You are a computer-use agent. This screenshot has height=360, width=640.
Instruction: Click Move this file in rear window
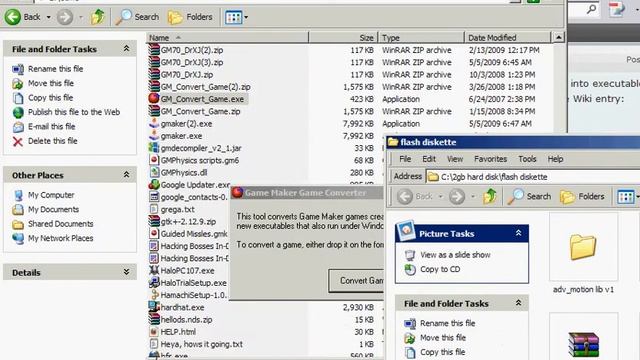tap(51, 83)
